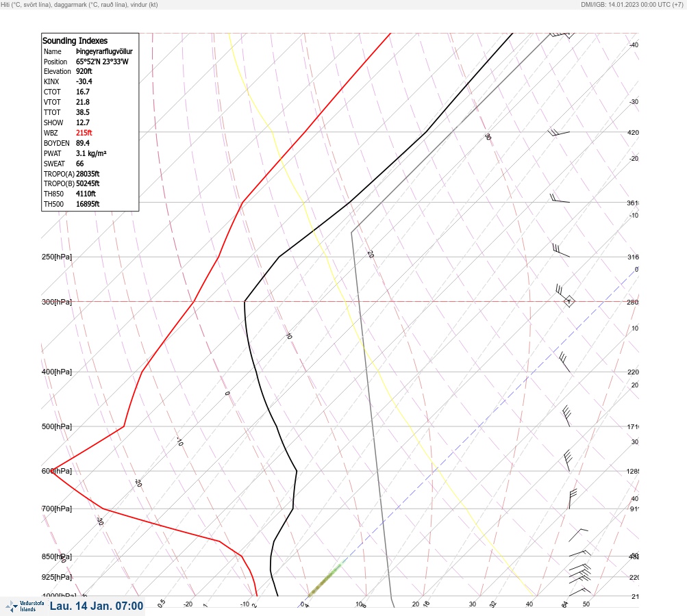
Task: Click the 500[hPa] pressure level label
Action: click(x=57, y=426)
